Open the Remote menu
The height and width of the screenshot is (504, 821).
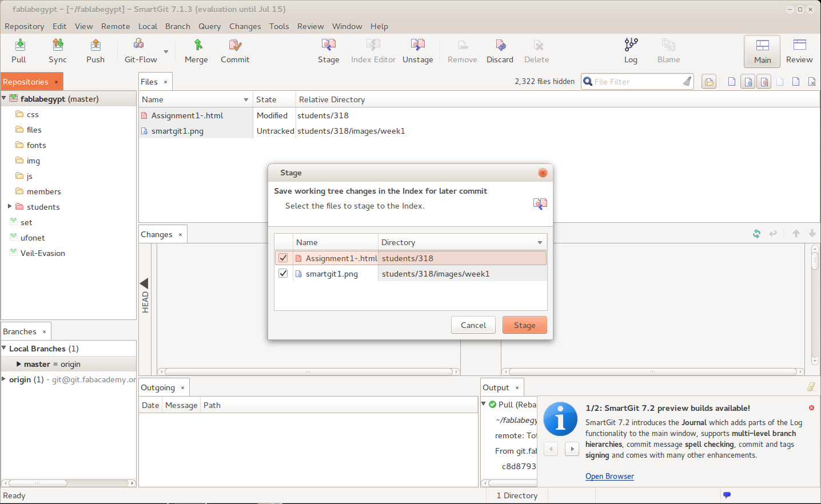(x=115, y=26)
